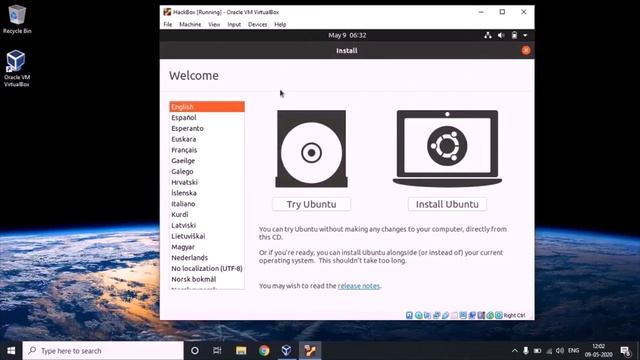Open File Explorer from the taskbar
The image size is (640, 360).
[241, 351]
